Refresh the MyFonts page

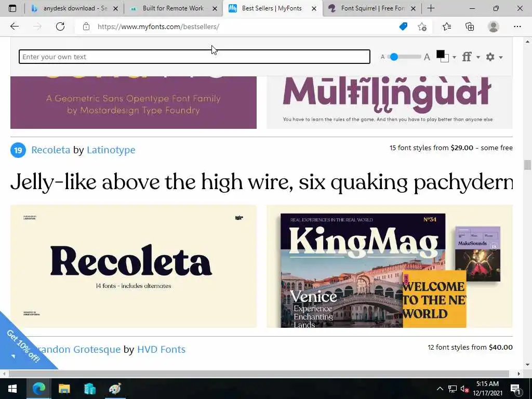60,26
